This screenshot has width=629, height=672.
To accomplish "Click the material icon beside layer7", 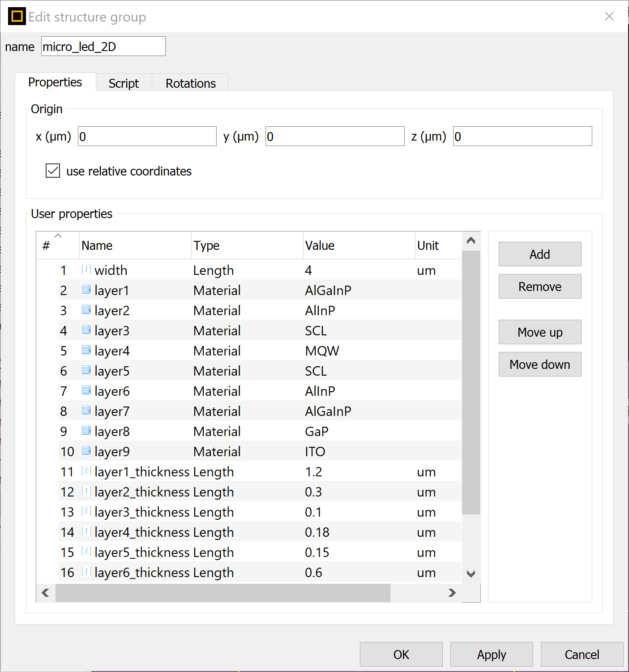I will [x=86, y=411].
